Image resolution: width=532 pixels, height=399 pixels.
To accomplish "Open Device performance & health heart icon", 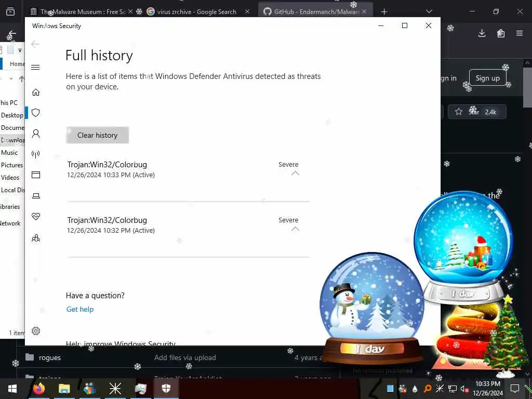I will tap(36, 217).
